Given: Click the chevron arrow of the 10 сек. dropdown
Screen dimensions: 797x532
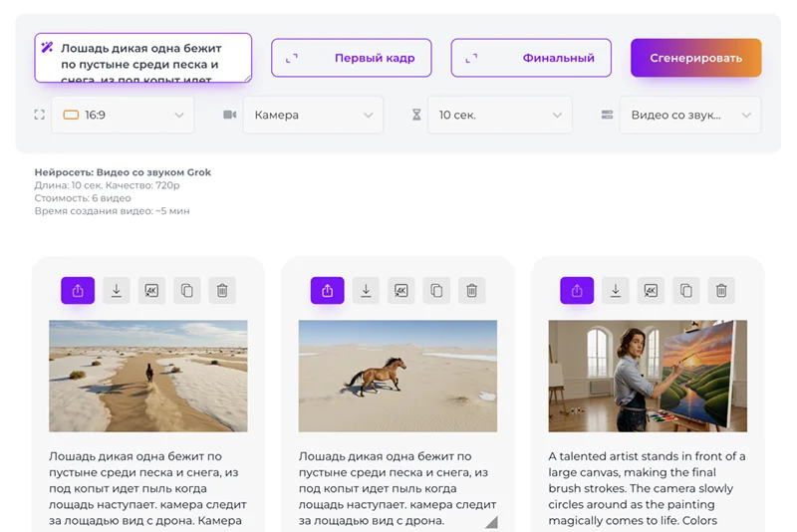Looking at the screenshot, I should click(557, 116).
